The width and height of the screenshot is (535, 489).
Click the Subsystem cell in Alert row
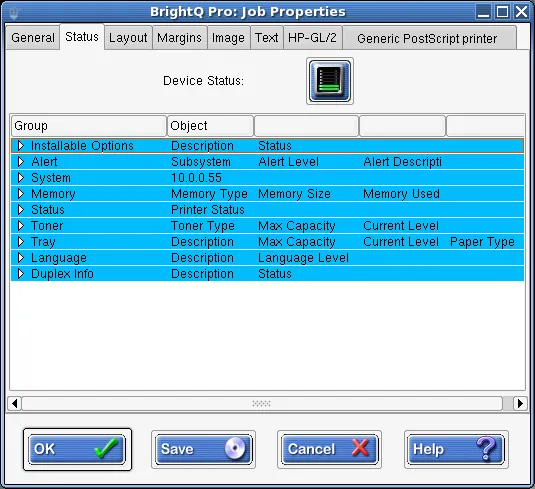[x=201, y=162]
